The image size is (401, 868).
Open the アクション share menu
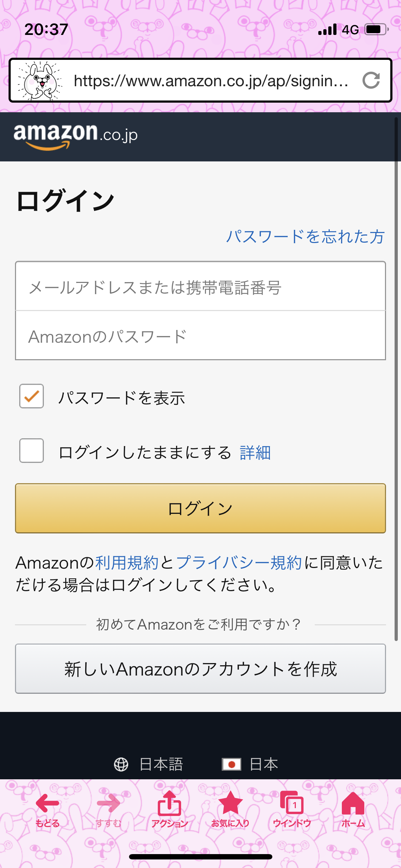[x=170, y=809]
